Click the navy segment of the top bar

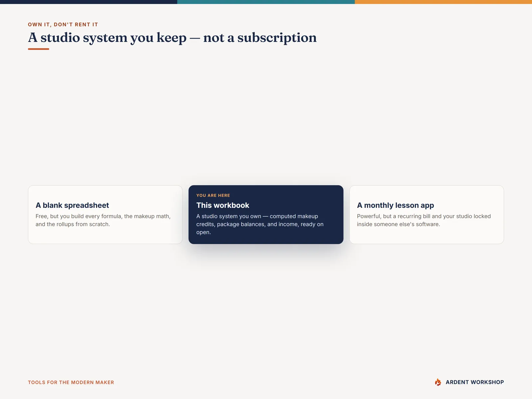pos(88,2)
